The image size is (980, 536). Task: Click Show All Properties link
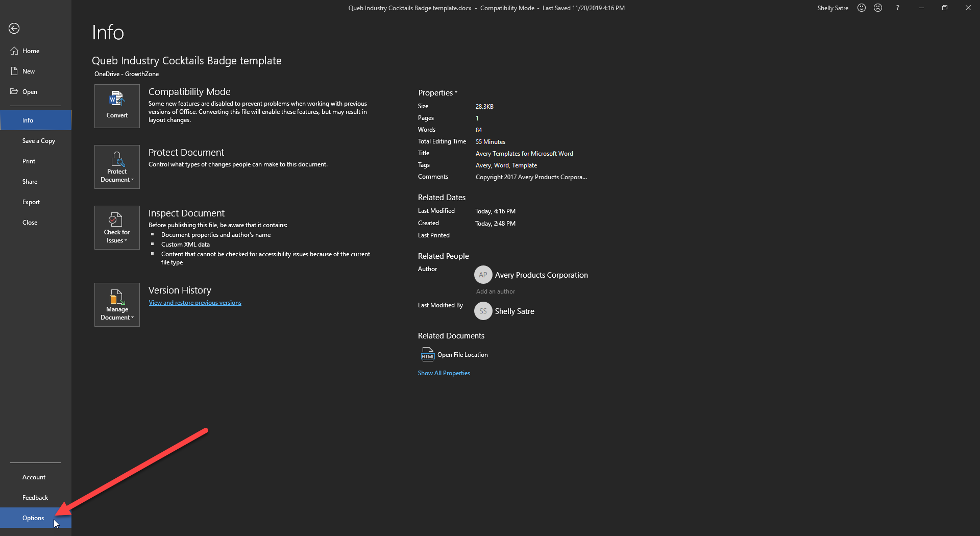pos(444,373)
